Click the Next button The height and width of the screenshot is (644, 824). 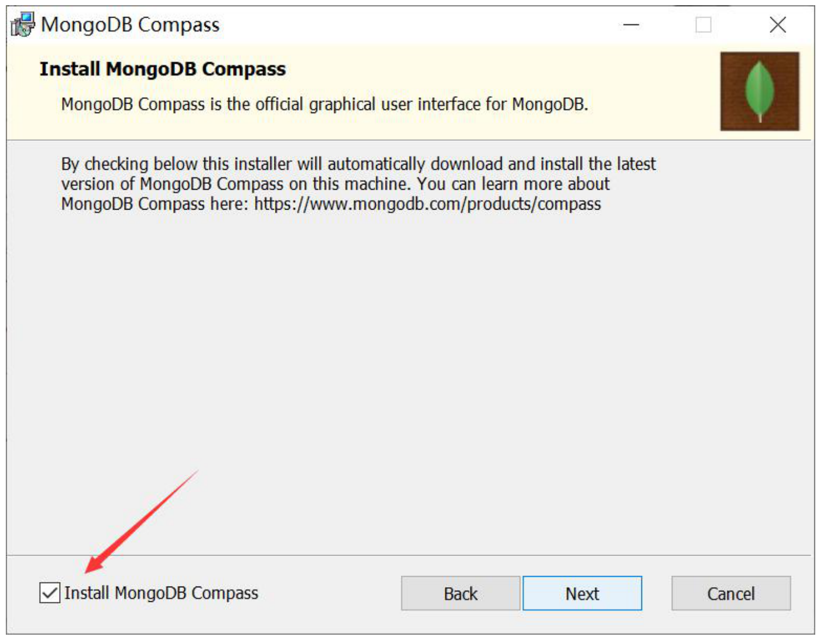pos(582,594)
